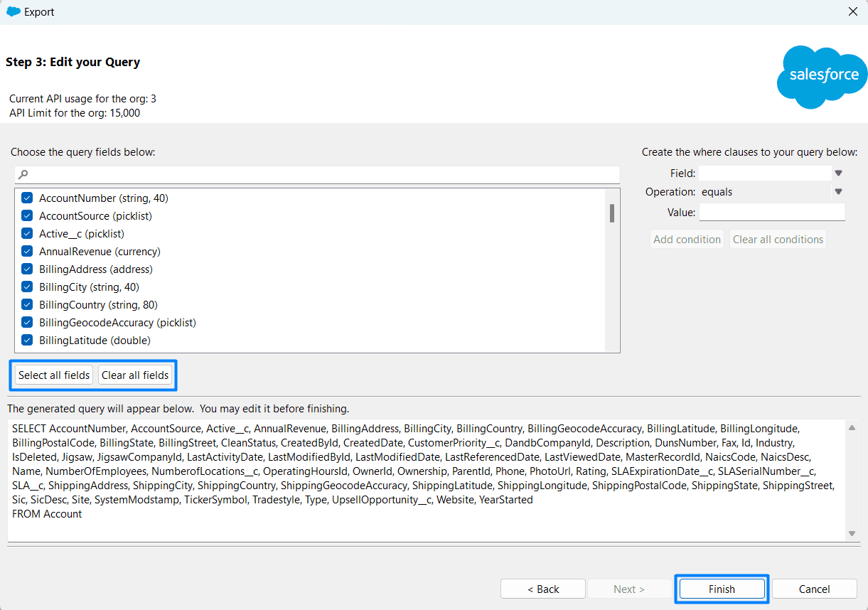
Task: Uncheck the AccountNumber field
Action: tap(27, 197)
